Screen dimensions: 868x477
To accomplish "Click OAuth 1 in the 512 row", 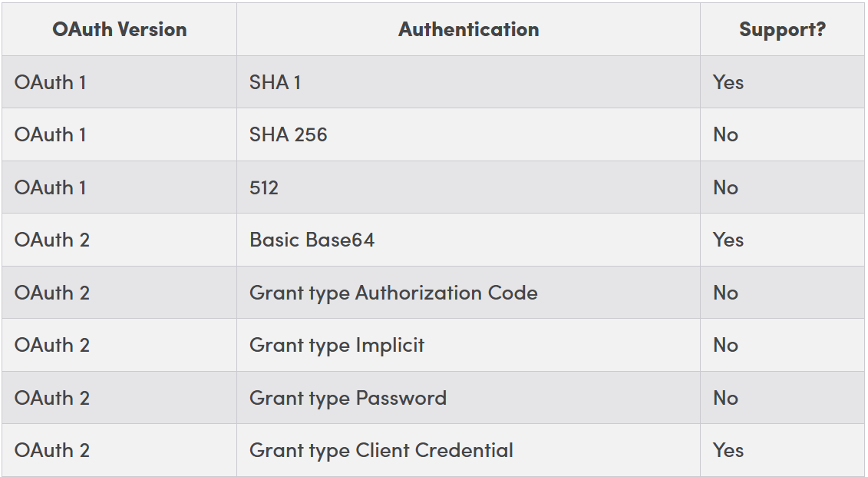I will (50, 187).
